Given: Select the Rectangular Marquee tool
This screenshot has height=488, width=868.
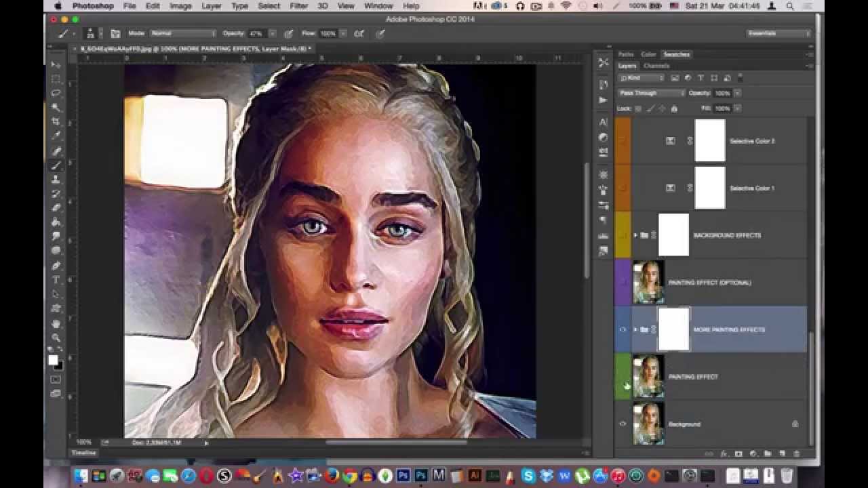Looking at the screenshot, I should coord(56,79).
